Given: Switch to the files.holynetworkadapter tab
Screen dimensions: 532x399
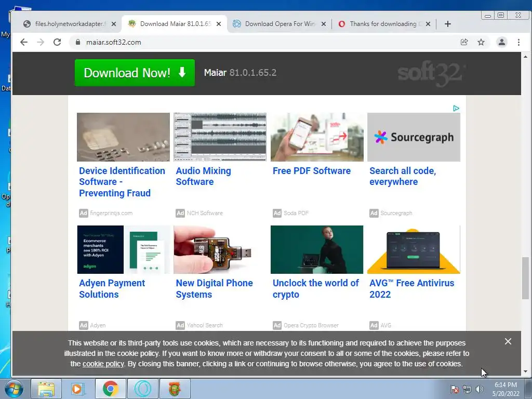Looking at the screenshot, I should pyautogui.click(x=70, y=24).
